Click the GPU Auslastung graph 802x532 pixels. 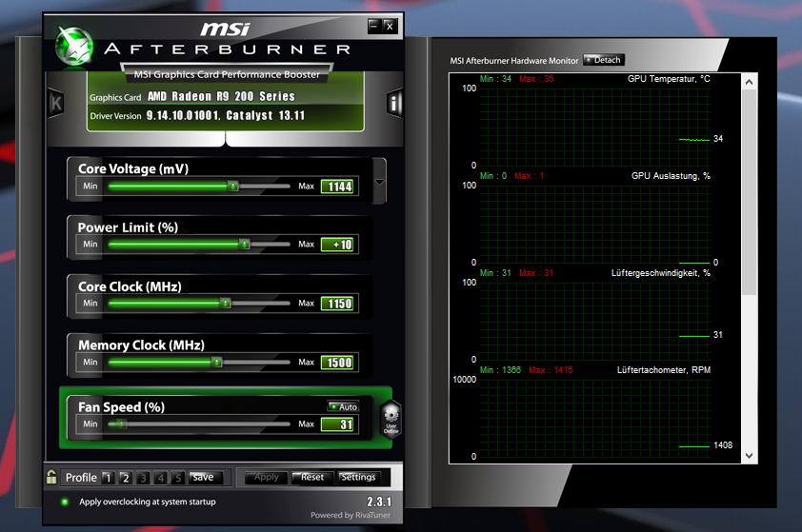[x=594, y=225]
